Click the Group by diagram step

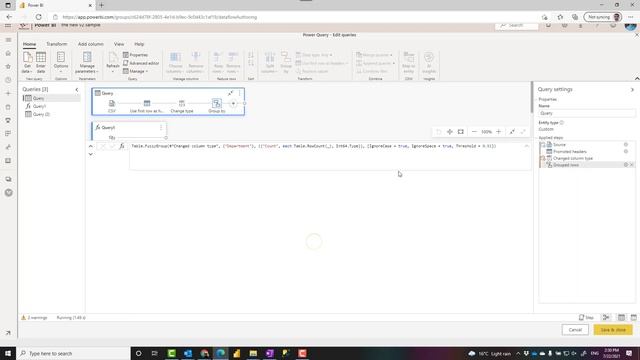[x=217, y=106]
